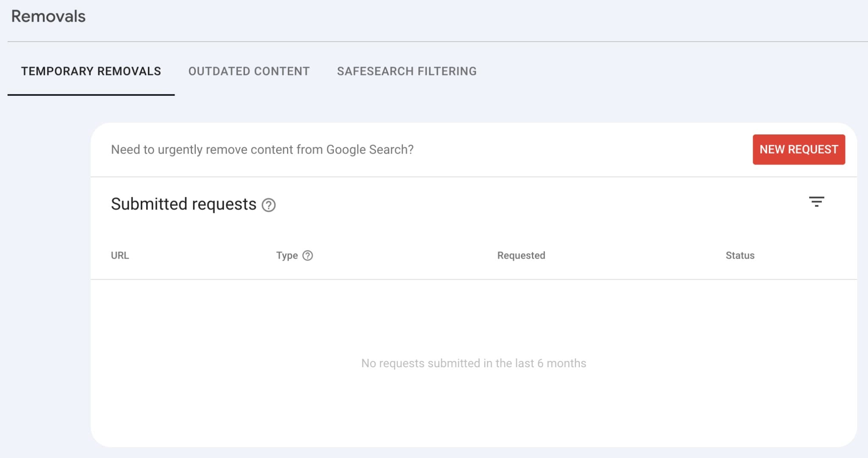Viewport: 868px width, 458px height.
Task: Click the Status column header
Action: pos(740,255)
